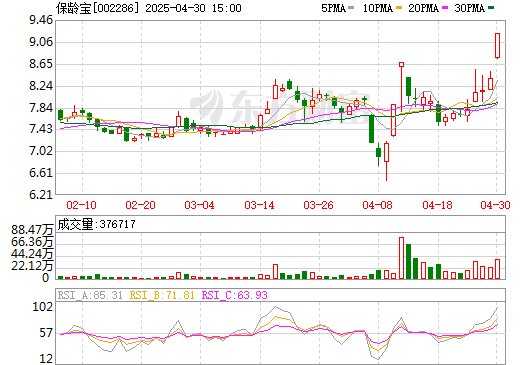Click the 44.24万 volume axis label

[x=32, y=254]
